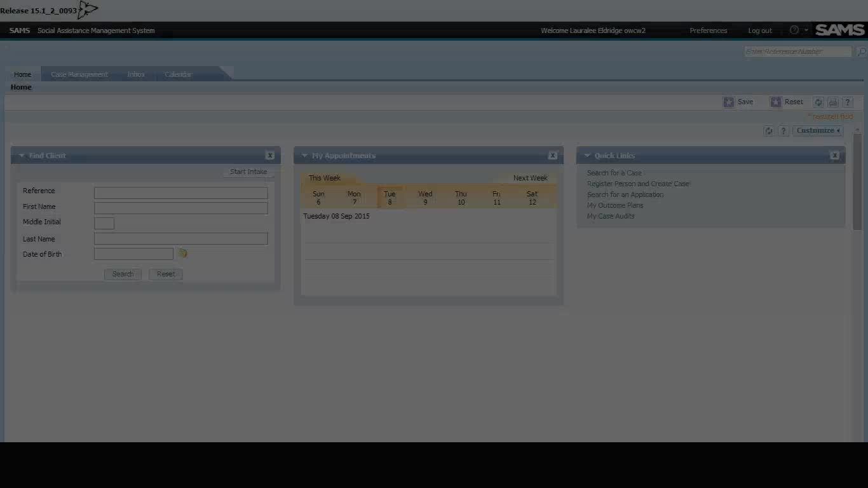The height and width of the screenshot is (488, 868).
Task: Click the reference number search magnifier icon
Action: [862, 52]
